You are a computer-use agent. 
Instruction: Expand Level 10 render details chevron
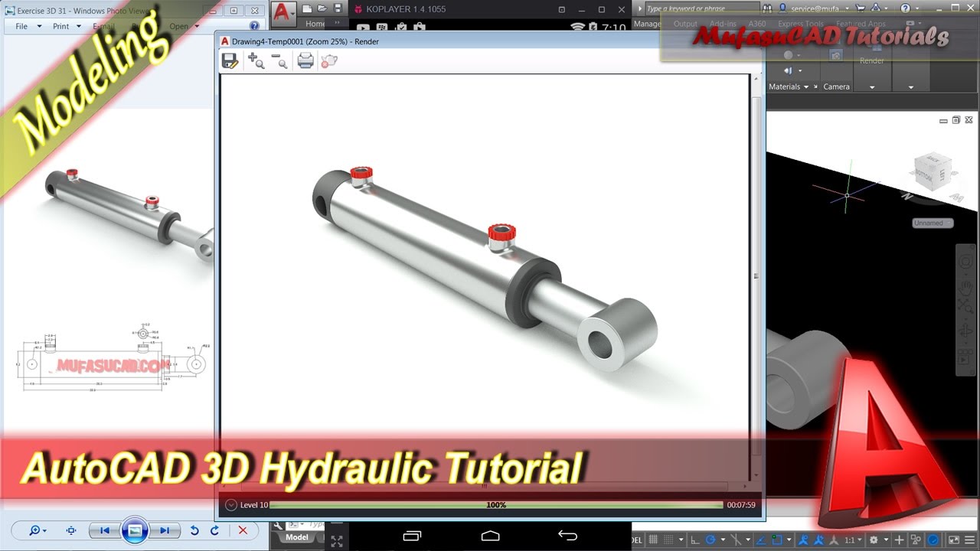click(231, 505)
